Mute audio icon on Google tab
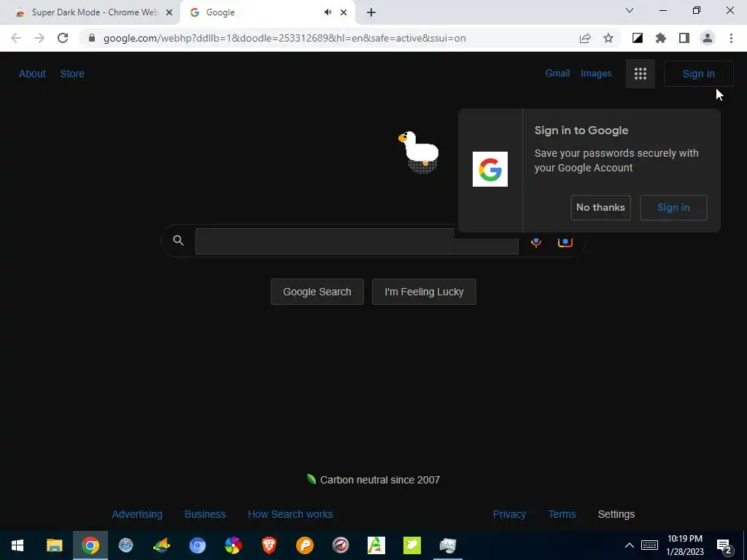This screenshot has width=747, height=560. tap(328, 12)
